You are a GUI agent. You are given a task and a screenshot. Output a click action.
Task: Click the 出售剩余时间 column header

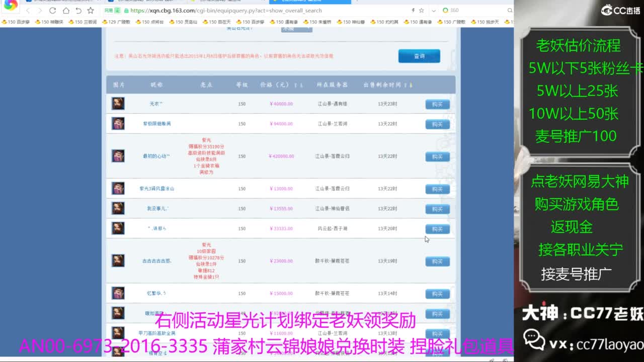click(383, 85)
